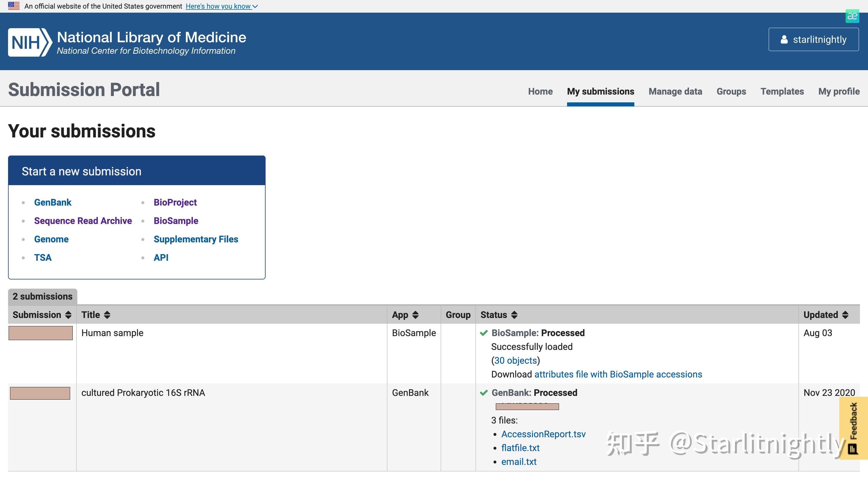Open the starlitnightly user account button
868x483 pixels.
tap(813, 39)
